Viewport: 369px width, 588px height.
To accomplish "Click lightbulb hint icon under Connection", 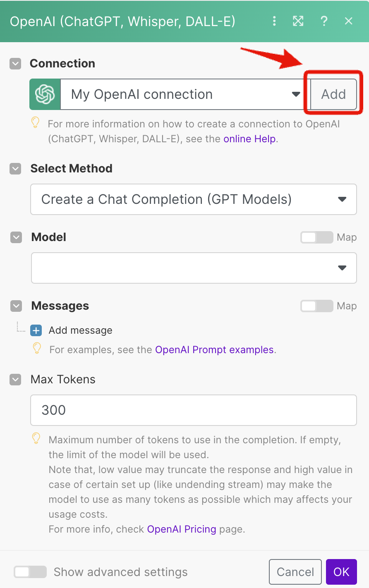I will (x=36, y=123).
